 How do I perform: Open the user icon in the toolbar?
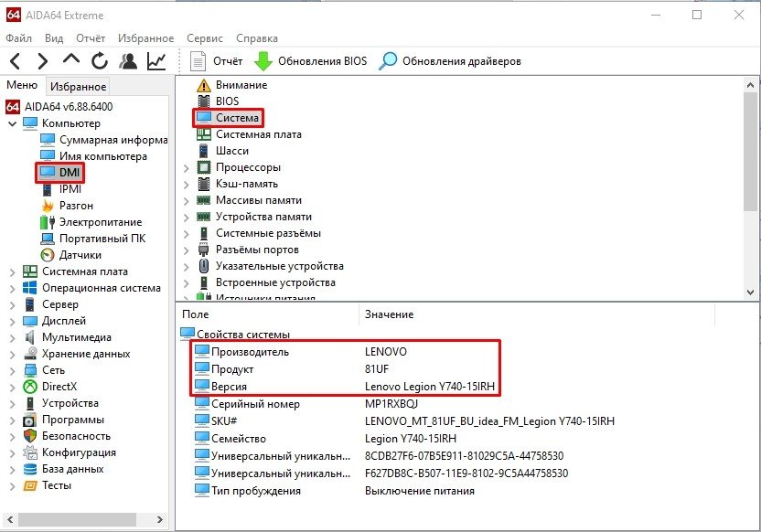[128, 61]
